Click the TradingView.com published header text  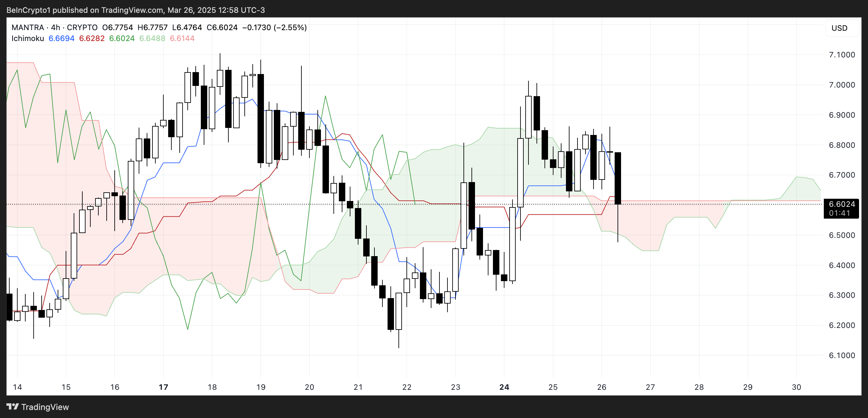[135, 10]
